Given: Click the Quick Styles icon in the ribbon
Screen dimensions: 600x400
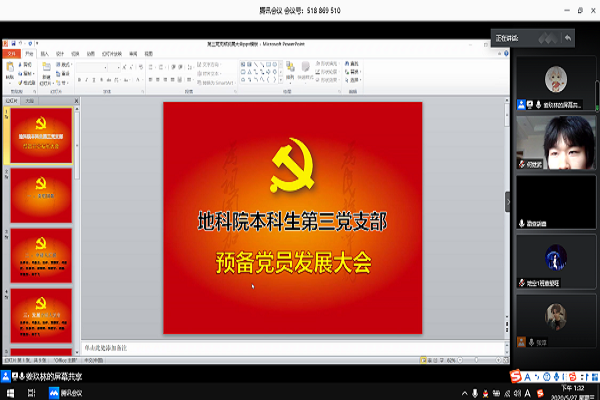Looking at the screenshot, I should (304, 70).
